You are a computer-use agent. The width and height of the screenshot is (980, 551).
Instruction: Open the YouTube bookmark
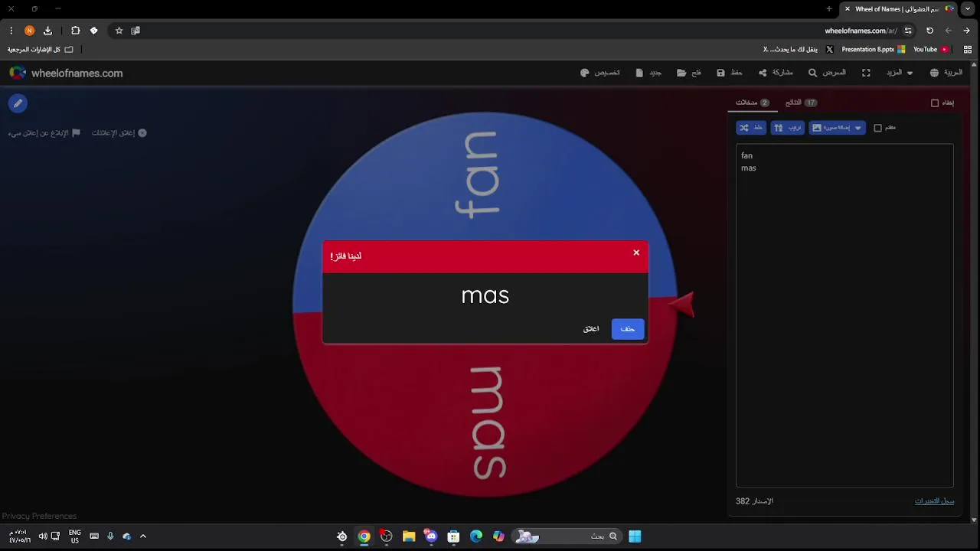coord(930,49)
